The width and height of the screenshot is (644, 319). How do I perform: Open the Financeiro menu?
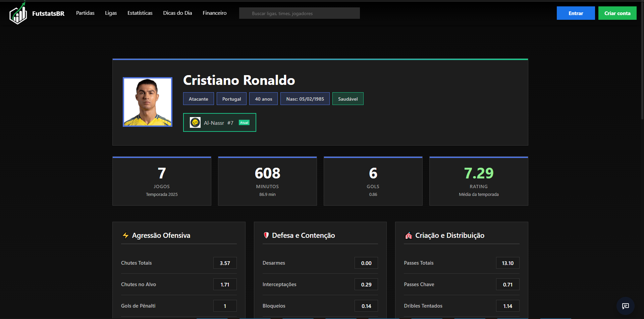coord(215,13)
